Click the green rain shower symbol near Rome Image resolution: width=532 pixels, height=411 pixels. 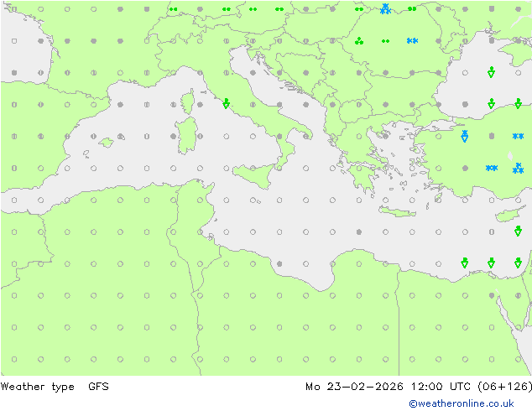pyautogui.click(x=227, y=103)
